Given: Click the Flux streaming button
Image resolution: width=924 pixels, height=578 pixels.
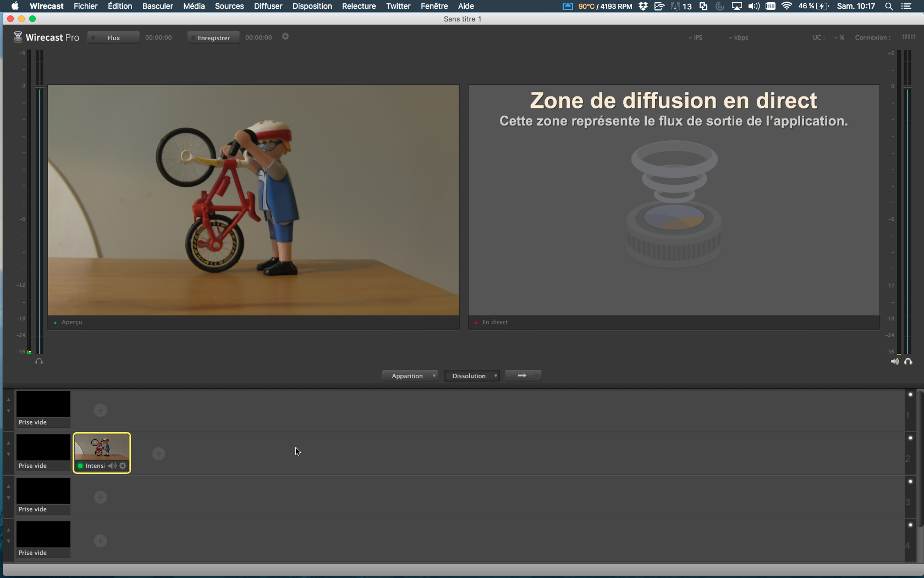Looking at the screenshot, I should coord(113,38).
